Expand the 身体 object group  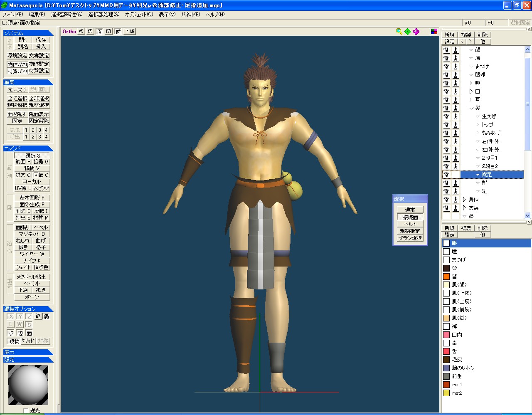pos(464,200)
